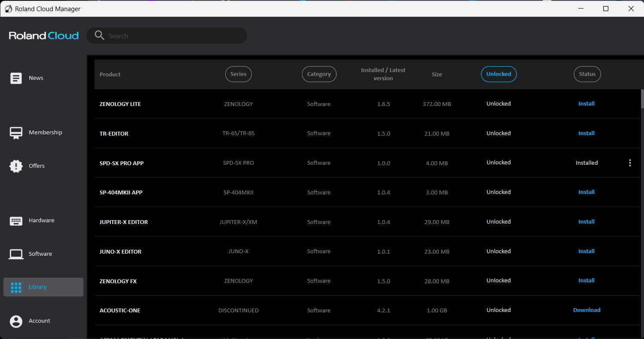Install the TR-EDITOR software
Viewport: 644px width, 339px height.
pyautogui.click(x=586, y=133)
